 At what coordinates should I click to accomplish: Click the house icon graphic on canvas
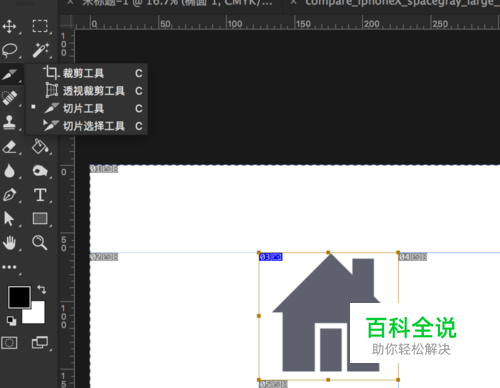click(x=327, y=313)
